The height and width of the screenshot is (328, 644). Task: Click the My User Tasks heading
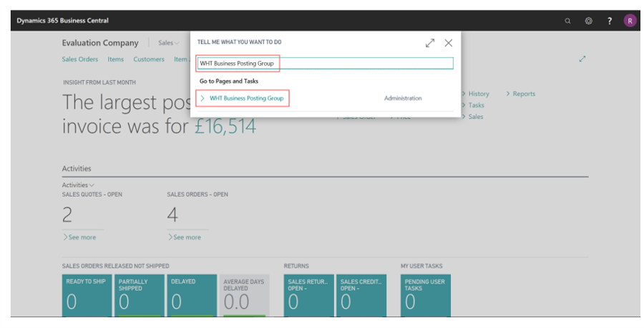(x=421, y=266)
